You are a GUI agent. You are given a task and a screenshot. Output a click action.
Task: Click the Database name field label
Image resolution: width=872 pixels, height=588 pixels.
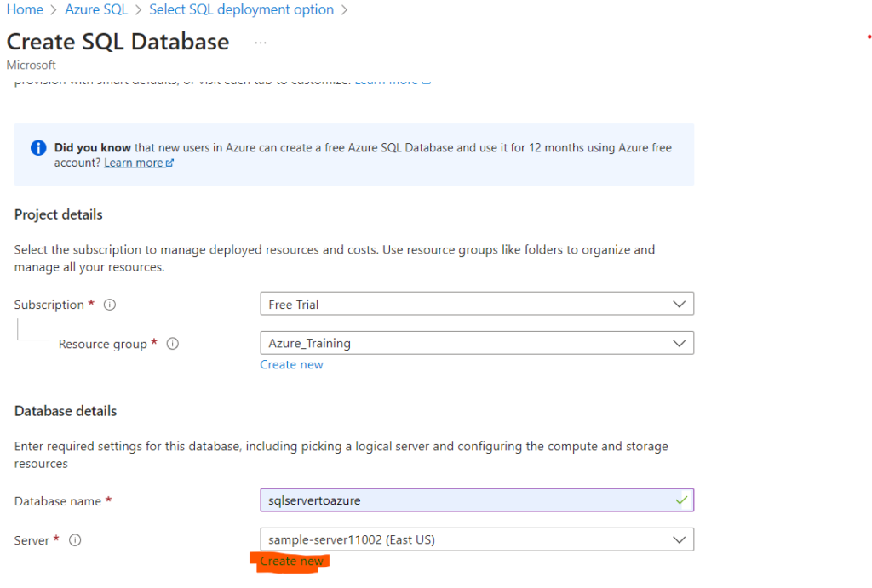click(x=58, y=501)
